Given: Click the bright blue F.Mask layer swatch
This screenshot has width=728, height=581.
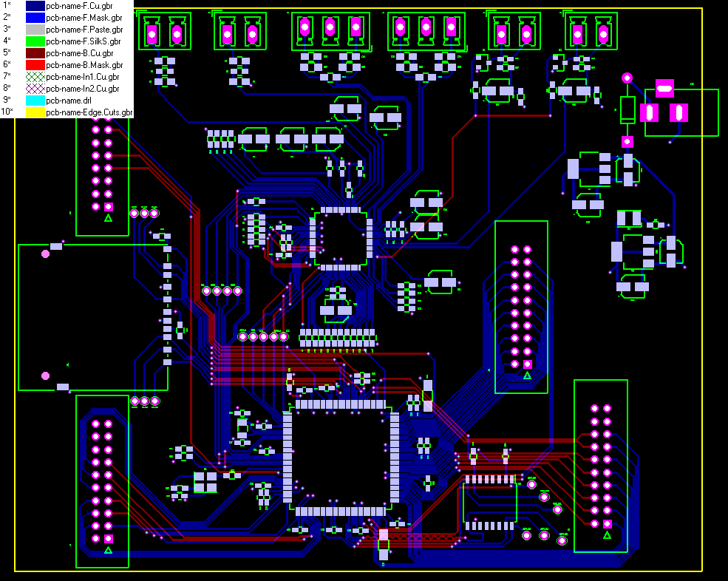Looking at the screenshot, I should pyautogui.click(x=35, y=18).
